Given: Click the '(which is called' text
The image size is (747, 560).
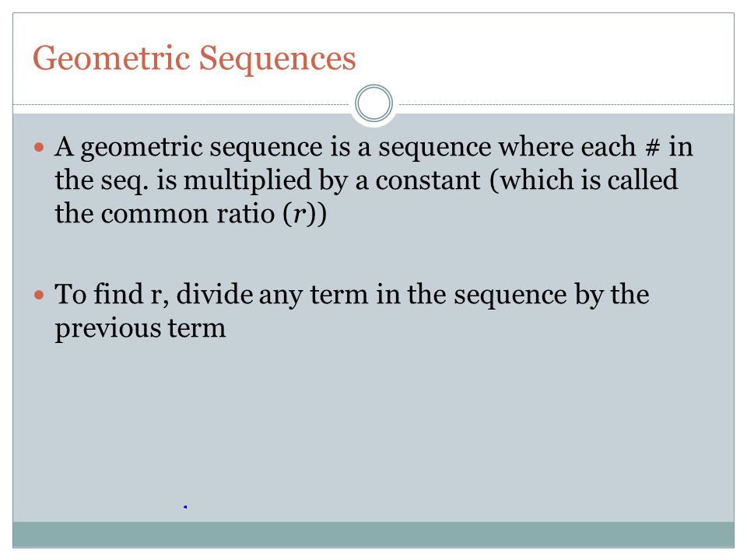Looking at the screenshot, I should pyautogui.click(x=584, y=180).
